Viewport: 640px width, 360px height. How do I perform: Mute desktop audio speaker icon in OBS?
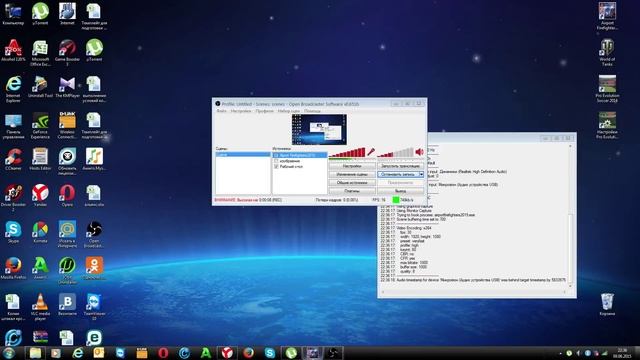(419, 152)
